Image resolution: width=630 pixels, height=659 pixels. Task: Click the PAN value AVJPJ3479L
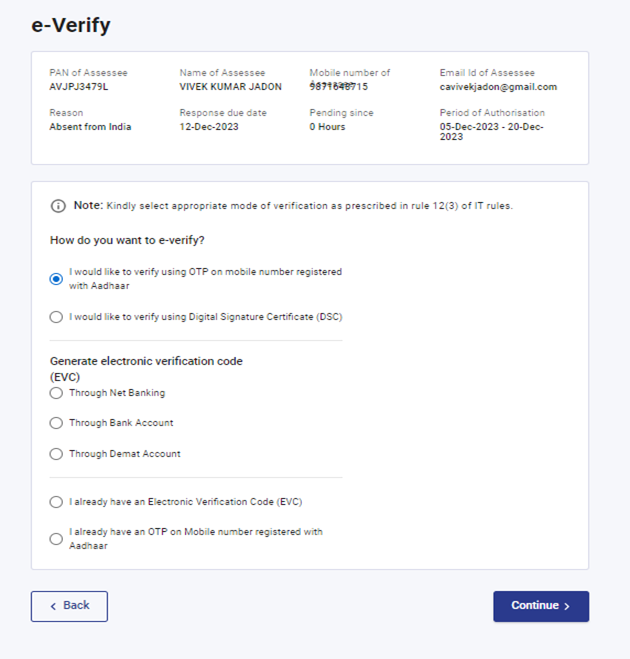77,87
